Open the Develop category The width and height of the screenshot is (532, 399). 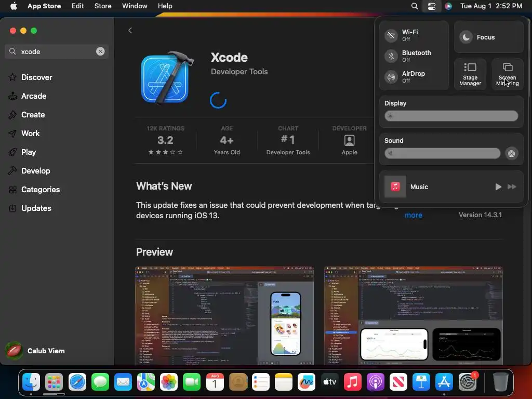pos(29,170)
